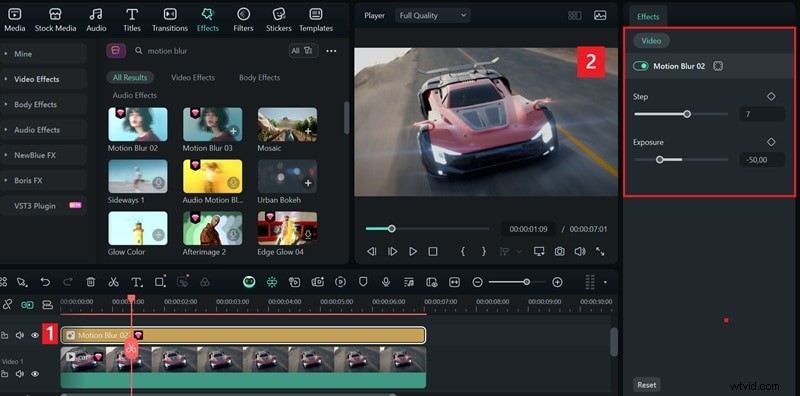Select the crop tool icon
This screenshot has height=396, width=800.
click(x=160, y=282)
